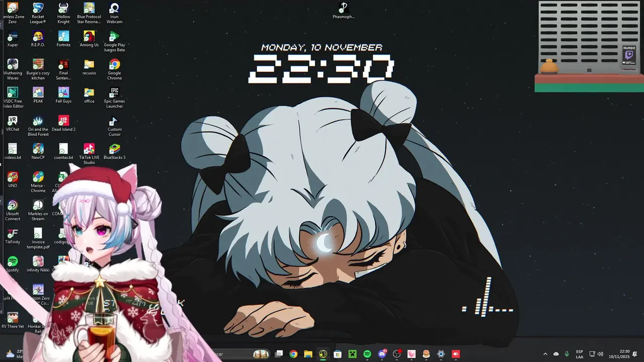
Task: Select Ori and the Blind Forest icon
Action: click(x=38, y=126)
